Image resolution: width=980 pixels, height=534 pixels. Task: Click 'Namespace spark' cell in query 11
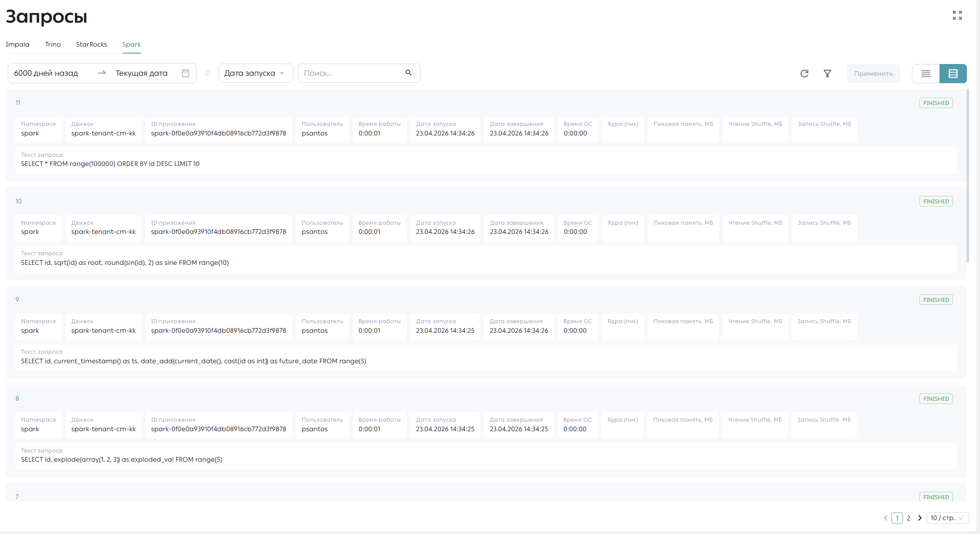tap(38, 129)
